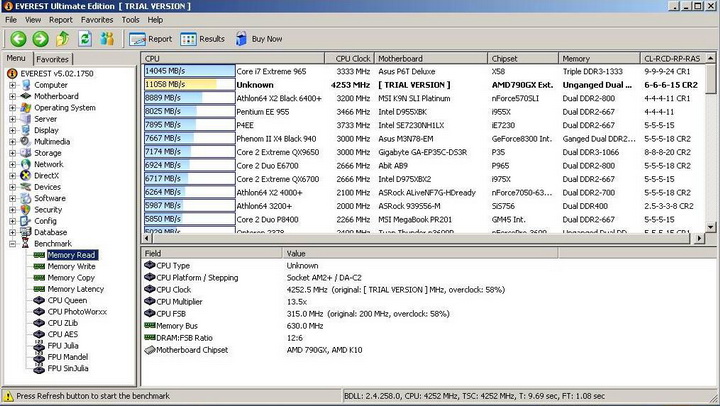This screenshot has width=720, height=406.
Task: Expand the Computer tree node
Action: [12, 85]
